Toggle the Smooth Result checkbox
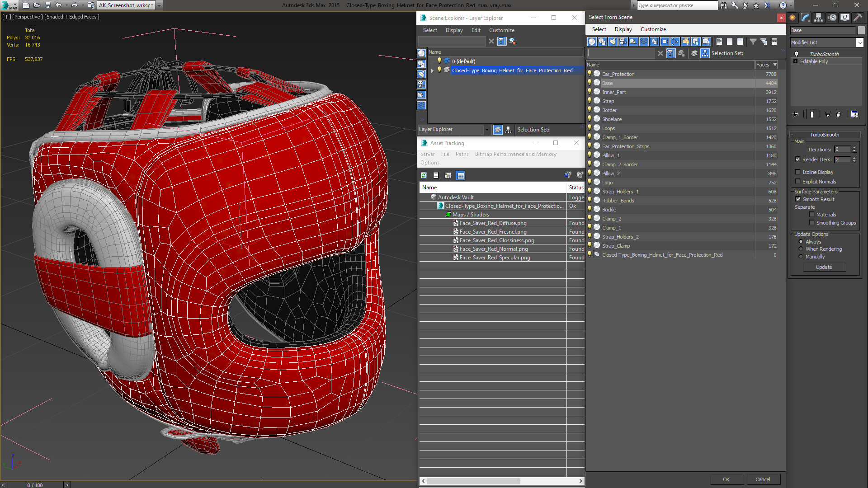The height and width of the screenshot is (488, 868). pyautogui.click(x=798, y=199)
